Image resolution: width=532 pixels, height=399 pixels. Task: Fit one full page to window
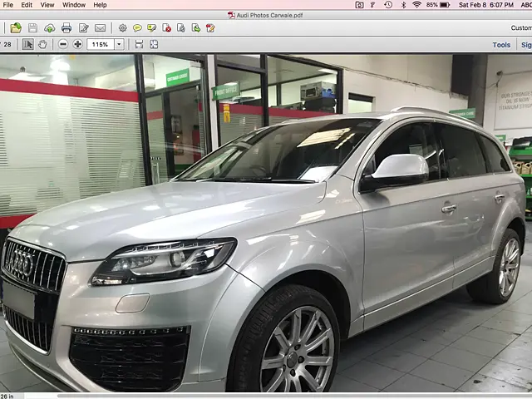coord(154,44)
